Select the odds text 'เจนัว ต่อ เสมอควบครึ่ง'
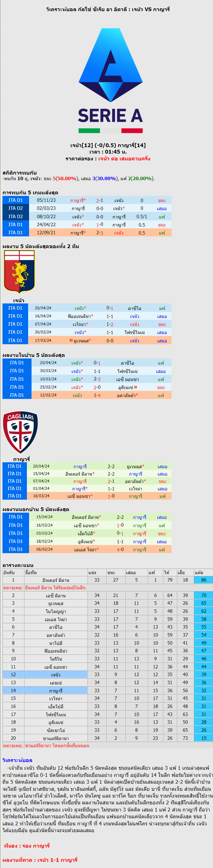Screen dimensions: 213x868 coord(124,159)
